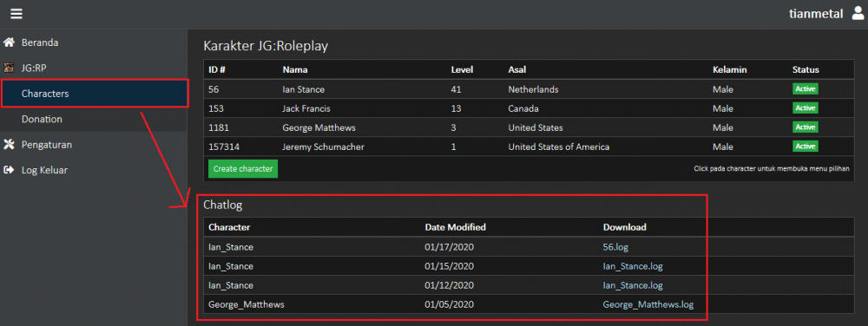Viewport: 868px width, 326px height.
Task: Click the Download column header
Action: pyautogui.click(x=624, y=227)
